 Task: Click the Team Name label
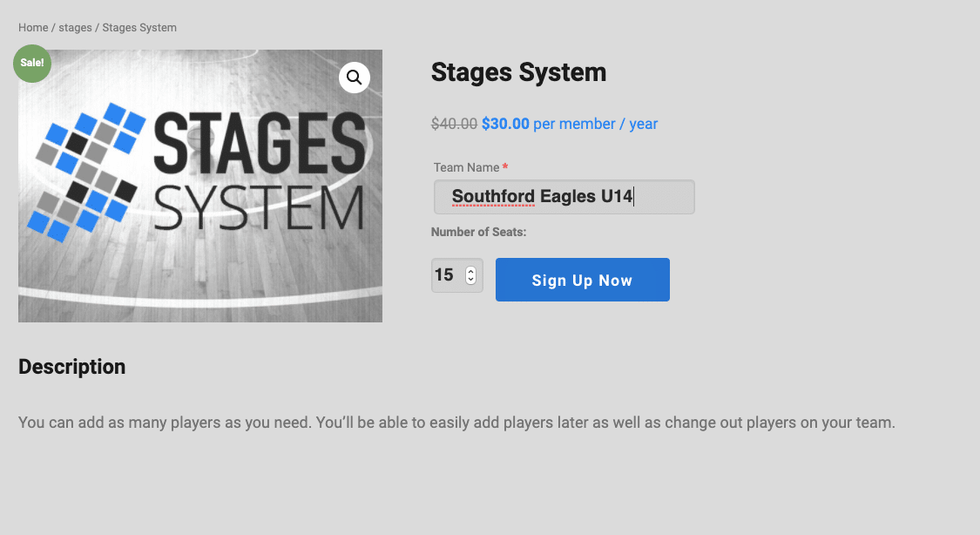(x=466, y=167)
